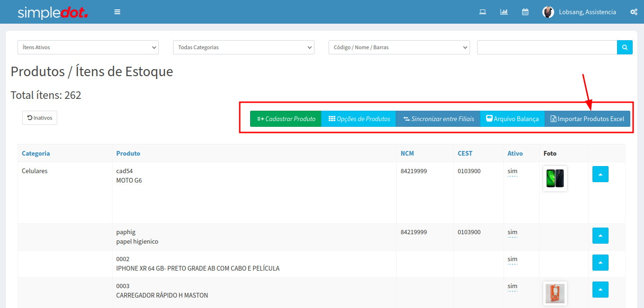Click the simpledot logo
Image resolution: width=644 pixels, height=308 pixels.
pos(52,12)
